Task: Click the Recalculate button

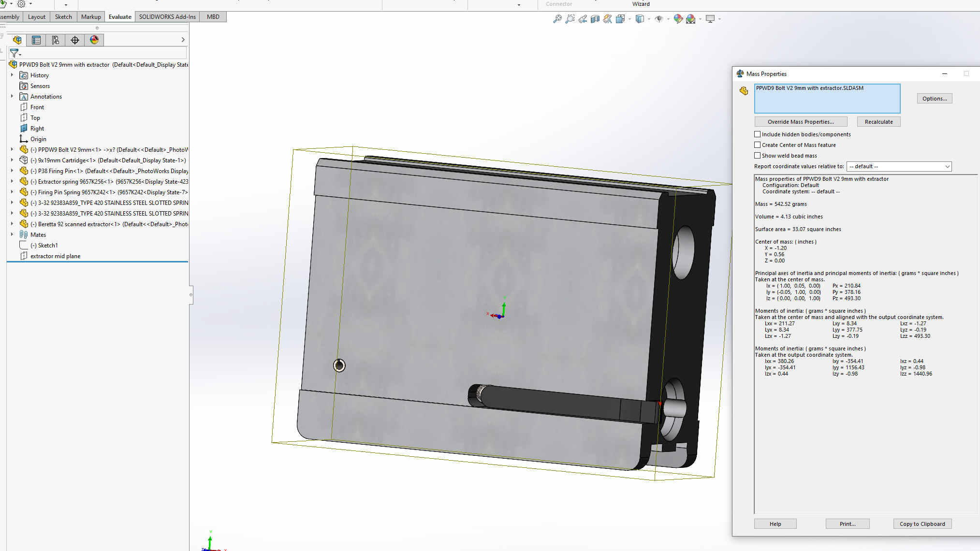Action: pyautogui.click(x=878, y=122)
